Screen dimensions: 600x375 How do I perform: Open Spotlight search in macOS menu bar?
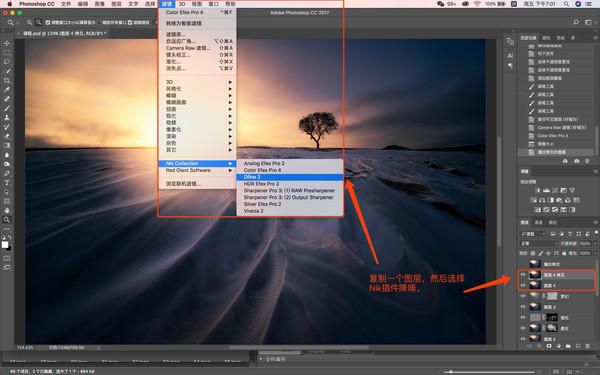[x=566, y=4]
